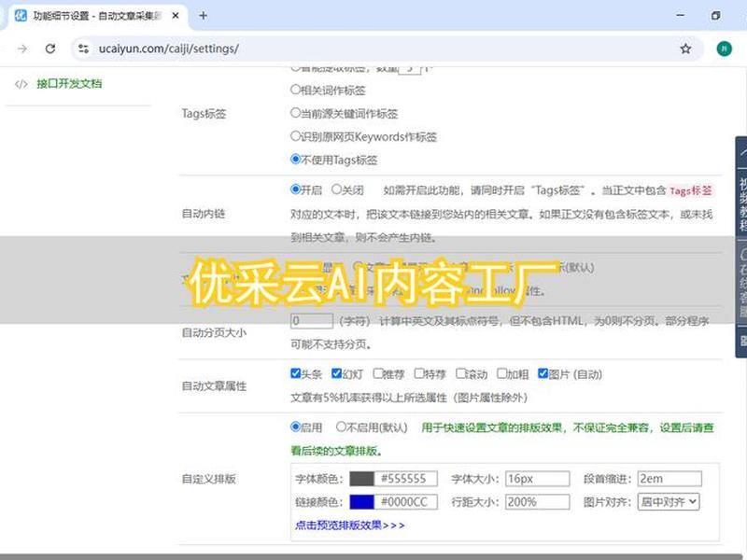Reload the page with the refresh icon

(x=50, y=49)
